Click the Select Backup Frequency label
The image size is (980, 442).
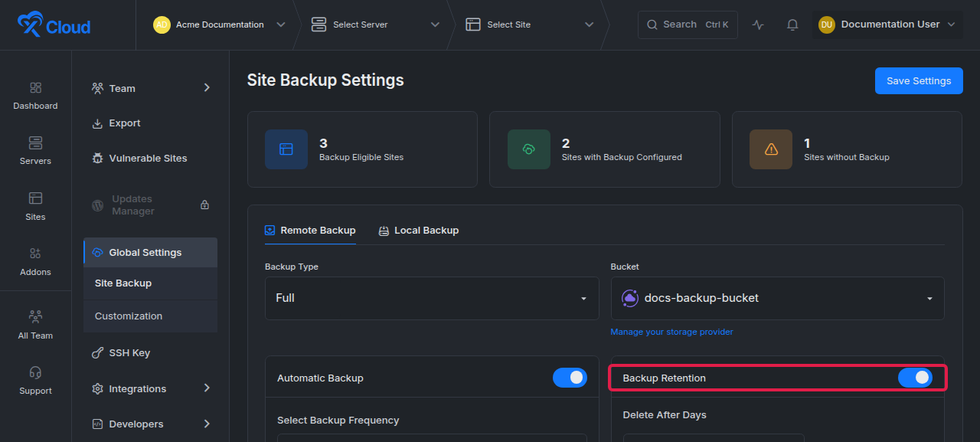[338, 421]
